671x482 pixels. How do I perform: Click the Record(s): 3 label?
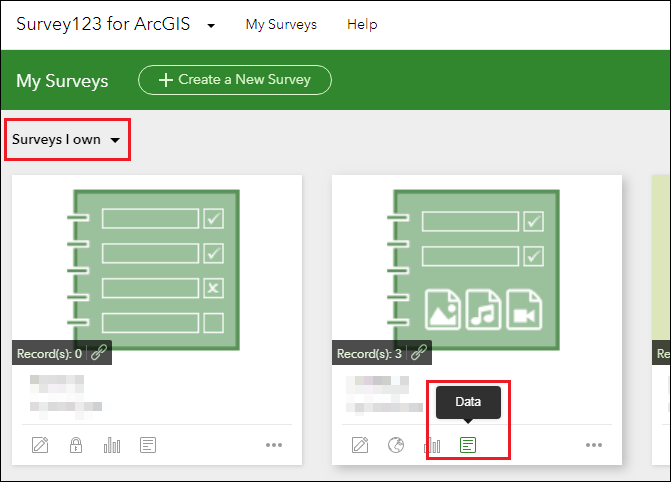369,354
